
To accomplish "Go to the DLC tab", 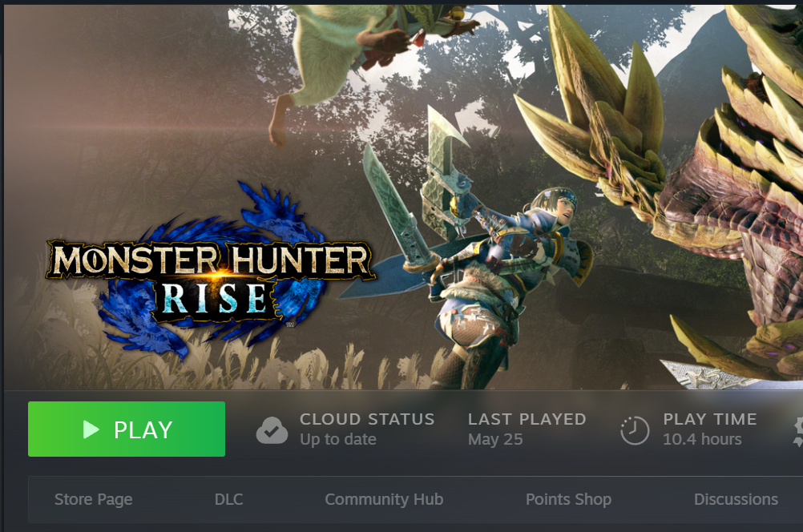I will 229,499.
